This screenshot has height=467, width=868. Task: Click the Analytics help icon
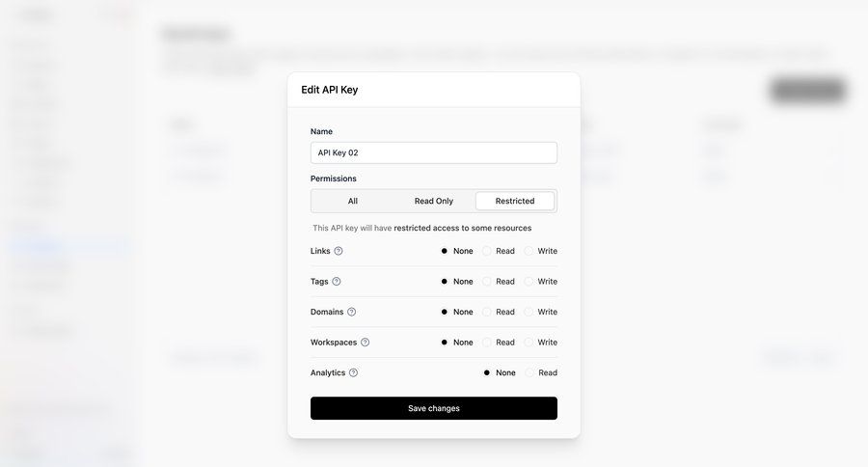tap(354, 372)
